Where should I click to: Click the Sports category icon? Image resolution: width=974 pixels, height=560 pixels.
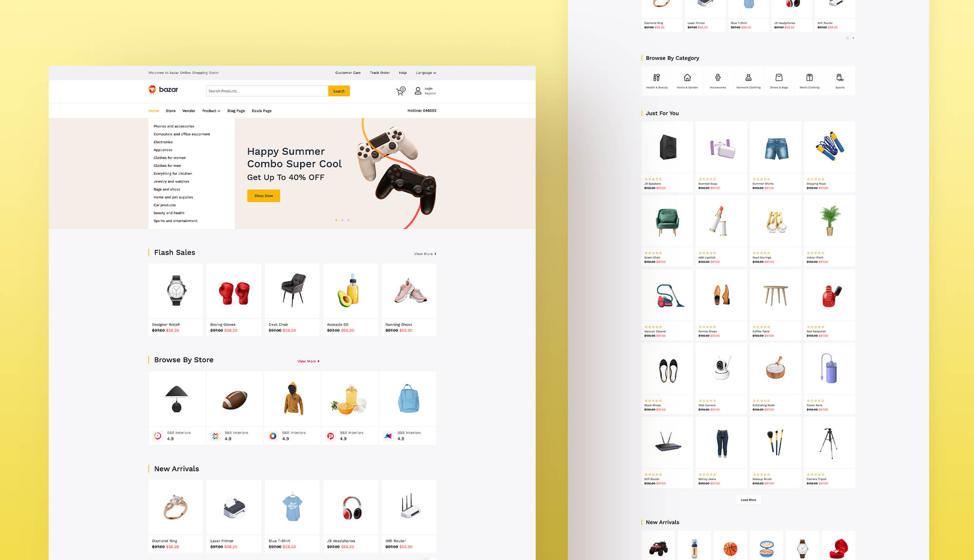[x=840, y=78]
